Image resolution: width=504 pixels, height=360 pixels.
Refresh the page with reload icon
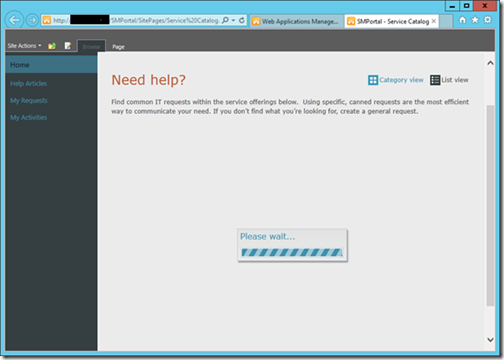pos(242,20)
